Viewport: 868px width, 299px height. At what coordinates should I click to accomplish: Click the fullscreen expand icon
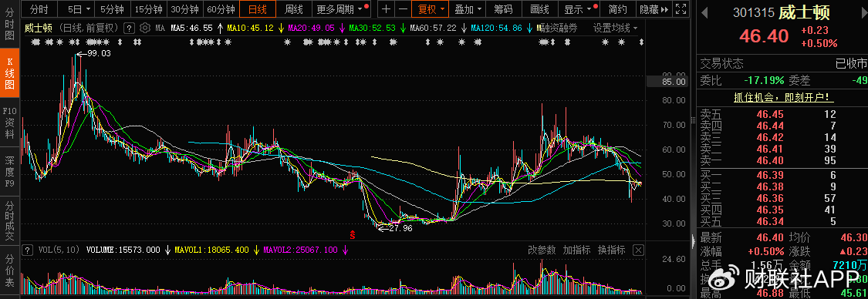point(682,8)
